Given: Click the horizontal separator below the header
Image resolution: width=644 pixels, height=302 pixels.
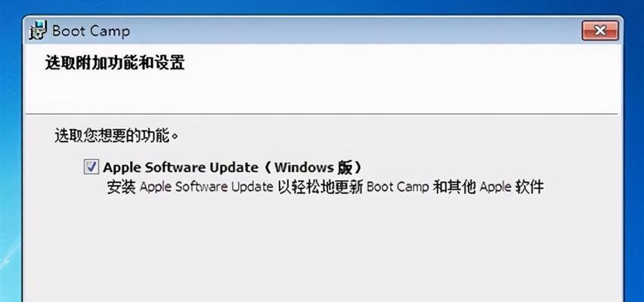Looking at the screenshot, I should point(321,114).
